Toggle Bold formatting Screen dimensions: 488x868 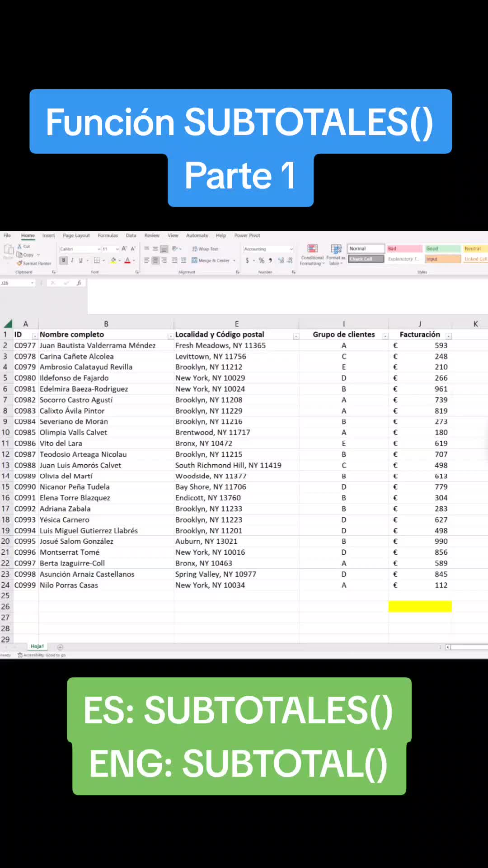pos(64,260)
